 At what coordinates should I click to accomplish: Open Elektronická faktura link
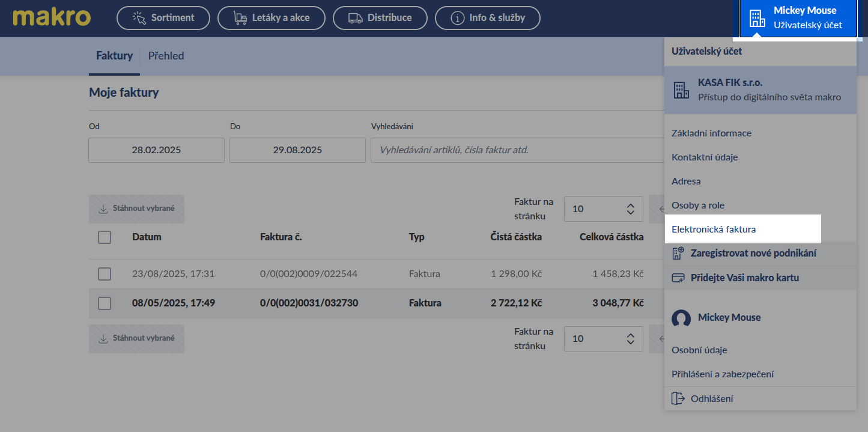[714, 230]
